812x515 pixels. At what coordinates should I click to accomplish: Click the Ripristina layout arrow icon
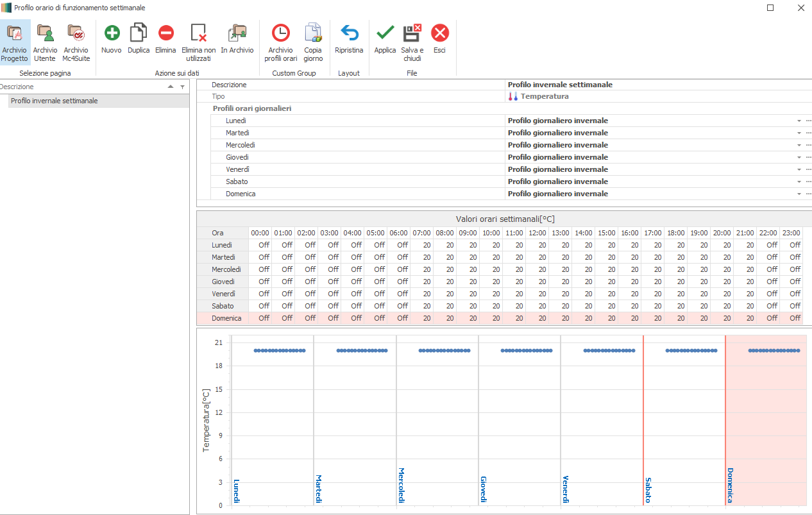pyautogui.click(x=349, y=33)
